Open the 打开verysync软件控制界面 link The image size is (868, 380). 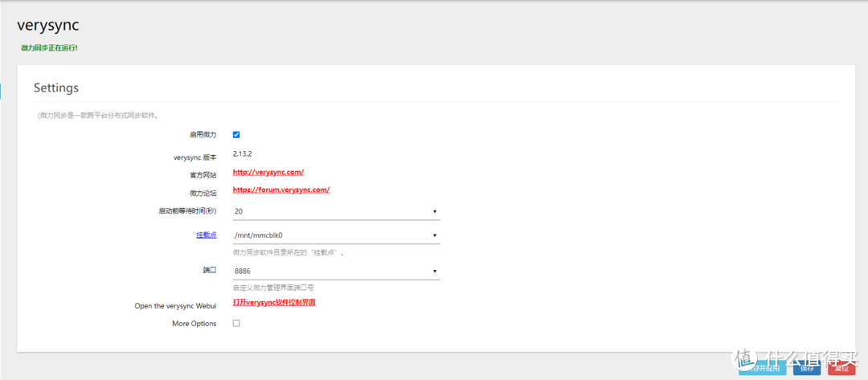pos(274,303)
